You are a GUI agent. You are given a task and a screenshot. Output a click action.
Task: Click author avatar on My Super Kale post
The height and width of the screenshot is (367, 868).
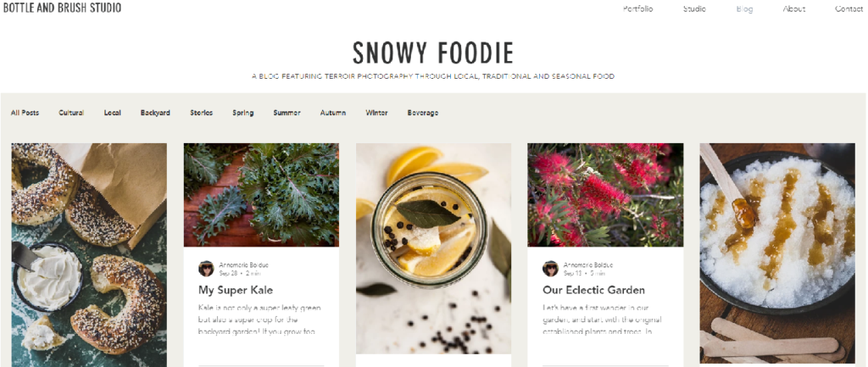[206, 269]
